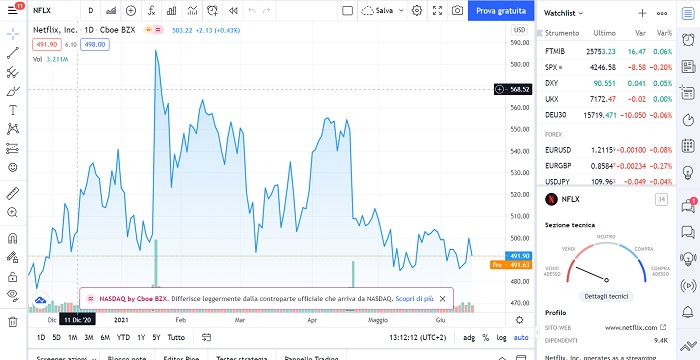Open the chart style selector
The width and height of the screenshot is (700, 360).
[x=111, y=11]
